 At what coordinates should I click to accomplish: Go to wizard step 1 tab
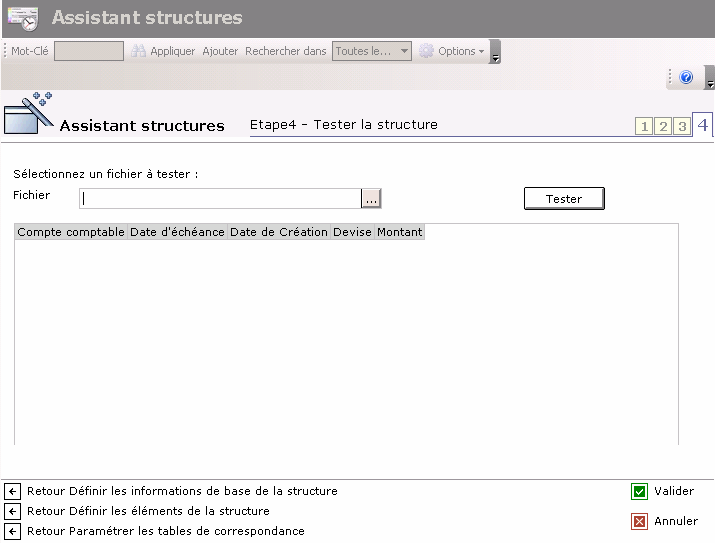(643, 126)
